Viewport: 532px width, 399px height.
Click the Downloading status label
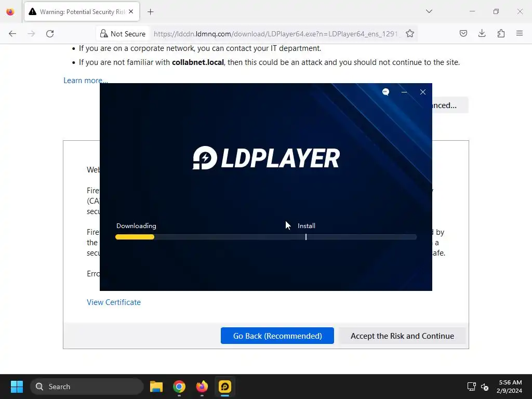136,225
